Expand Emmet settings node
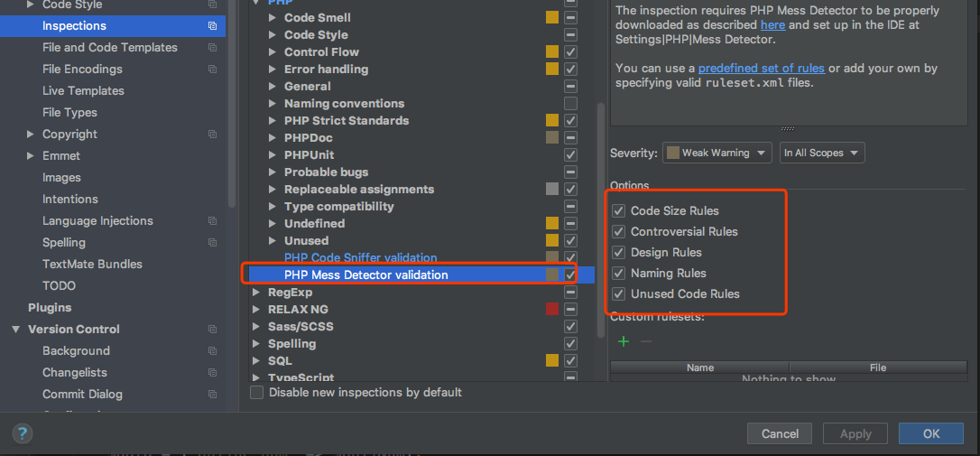This screenshot has width=980, height=456. 31,155
